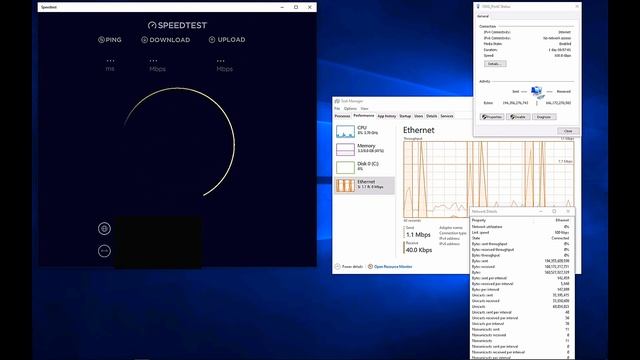
Task: Click the 1.1 Mbps send value
Action: point(418,235)
